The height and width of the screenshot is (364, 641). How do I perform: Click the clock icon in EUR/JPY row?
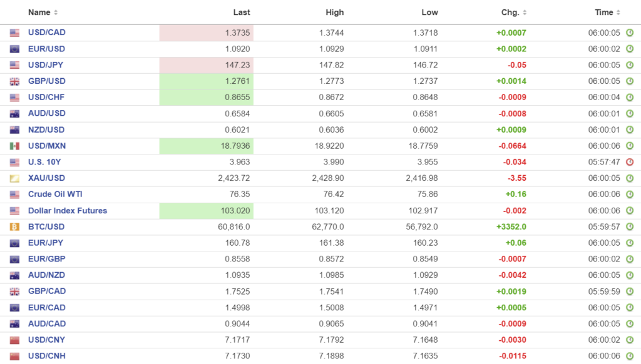click(x=630, y=243)
